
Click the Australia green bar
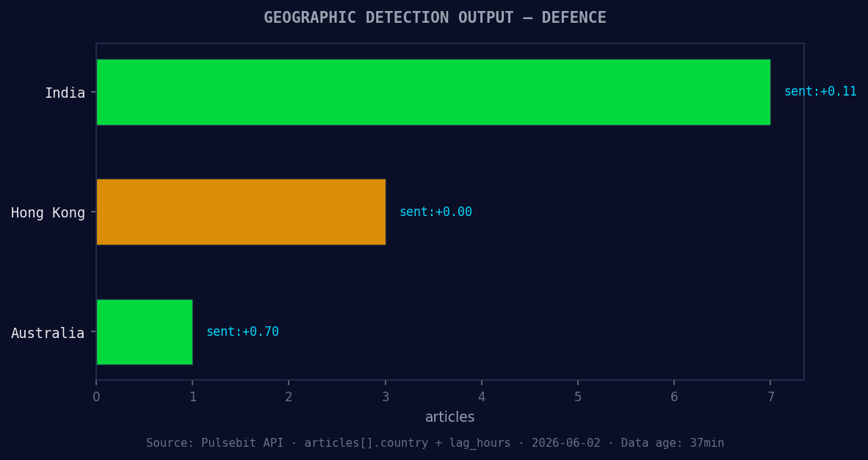pyautogui.click(x=145, y=332)
